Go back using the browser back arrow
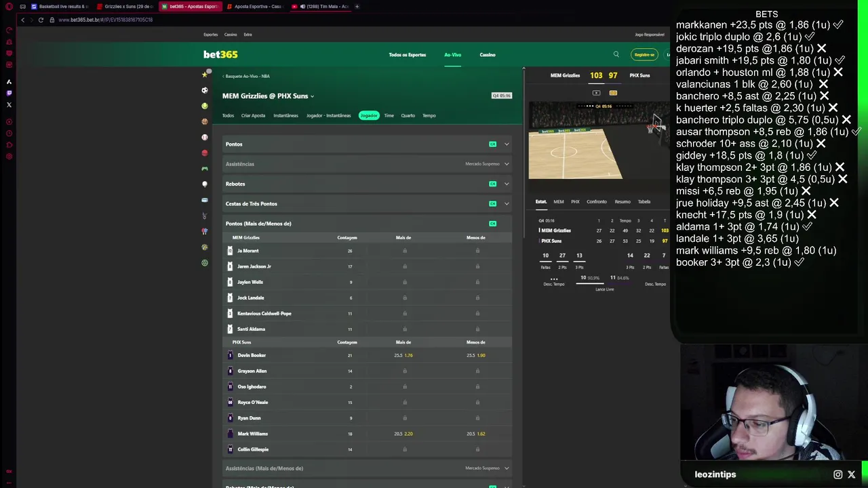The width and height of the screenshot is (868, 488). (22, 20)
